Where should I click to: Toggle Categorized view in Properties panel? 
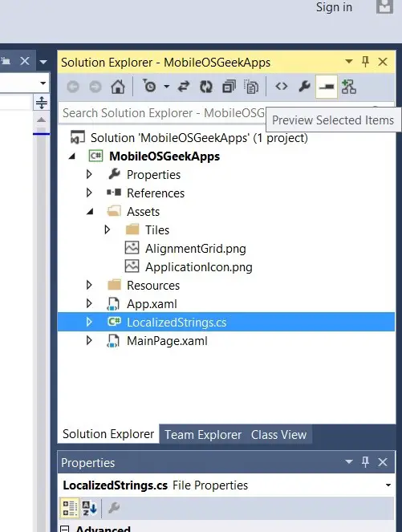click(x=70, y=508)
